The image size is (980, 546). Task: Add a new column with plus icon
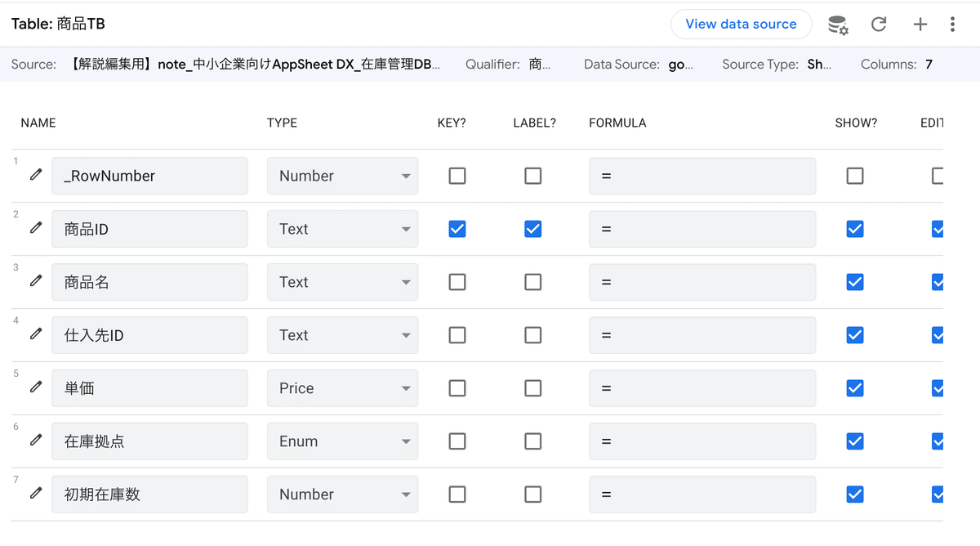click(x=920, y=25)
